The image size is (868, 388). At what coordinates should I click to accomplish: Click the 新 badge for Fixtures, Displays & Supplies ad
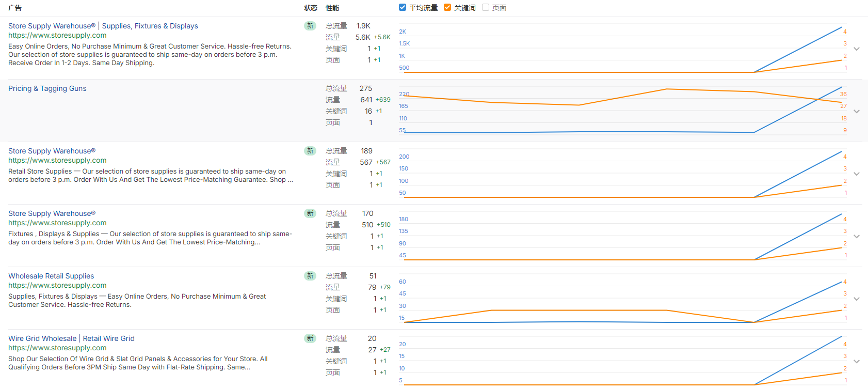pyautogui.click(x=310, y=213)
